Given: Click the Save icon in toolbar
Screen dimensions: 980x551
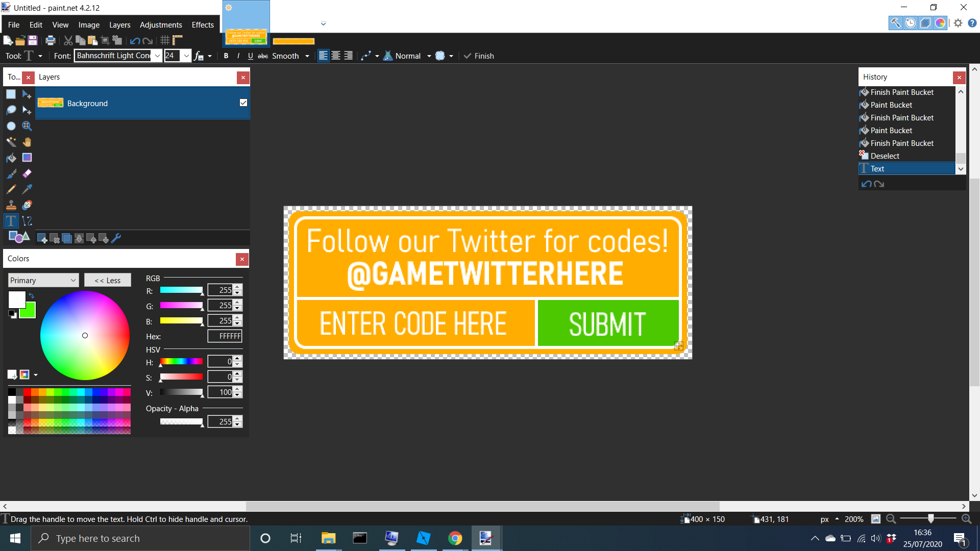Looking at the screenshot, I should (x=33, y=40).
